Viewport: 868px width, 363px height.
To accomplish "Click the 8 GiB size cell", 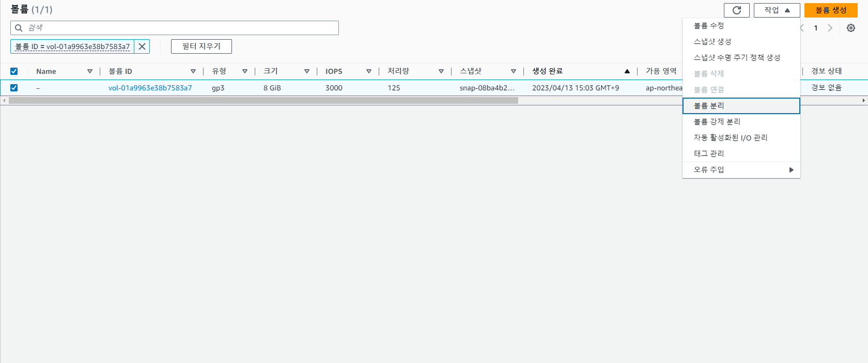I will coord(272,88).
